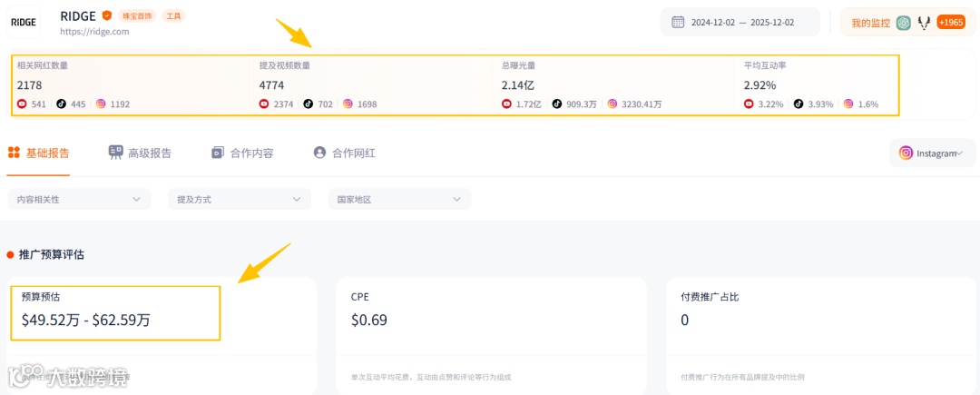Click the YouTube icon next to 541

pyautogui.click(x=22, y=104)
